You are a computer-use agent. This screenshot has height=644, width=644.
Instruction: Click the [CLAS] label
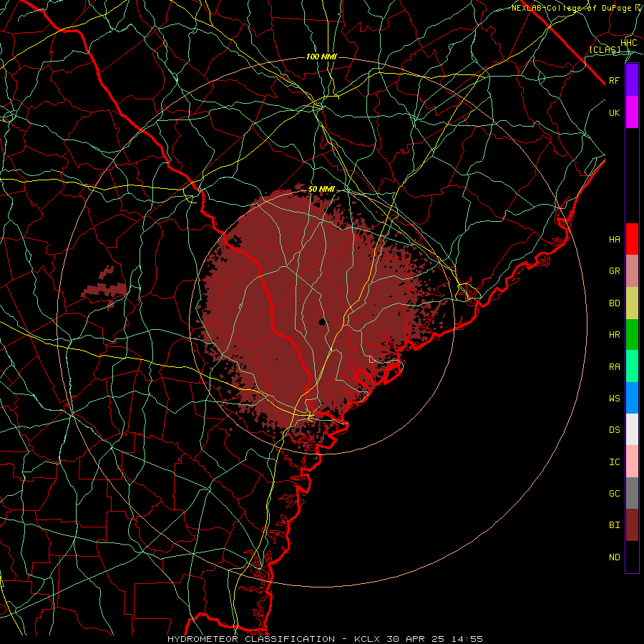click(x=605, y=49)
